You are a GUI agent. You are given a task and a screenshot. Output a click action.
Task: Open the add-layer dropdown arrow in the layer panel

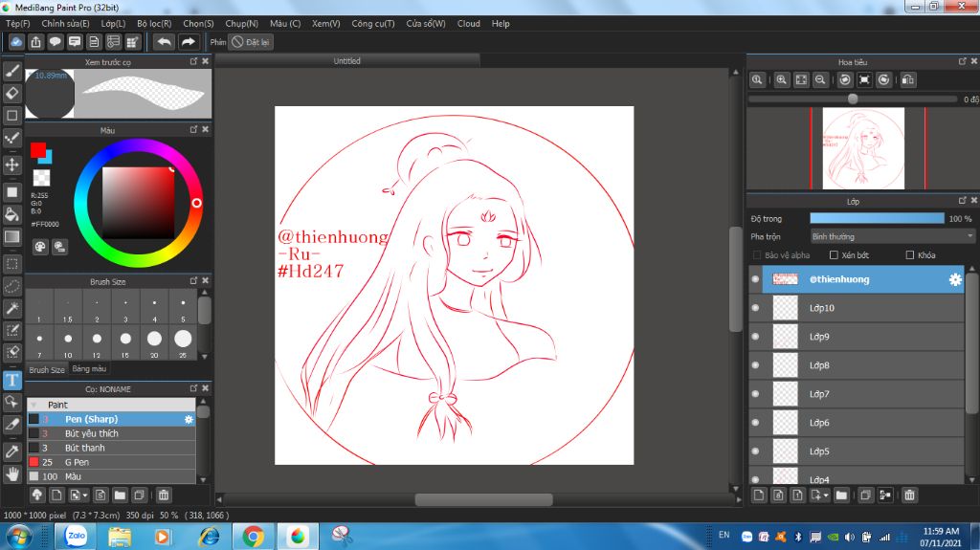[x=826, y=495]
